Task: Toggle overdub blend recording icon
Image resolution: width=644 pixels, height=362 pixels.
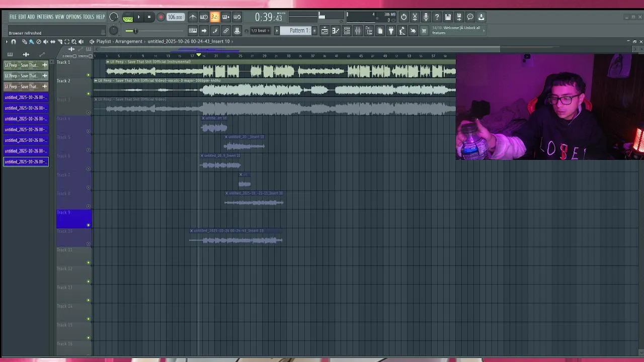Action: click(x=226, y=17)
